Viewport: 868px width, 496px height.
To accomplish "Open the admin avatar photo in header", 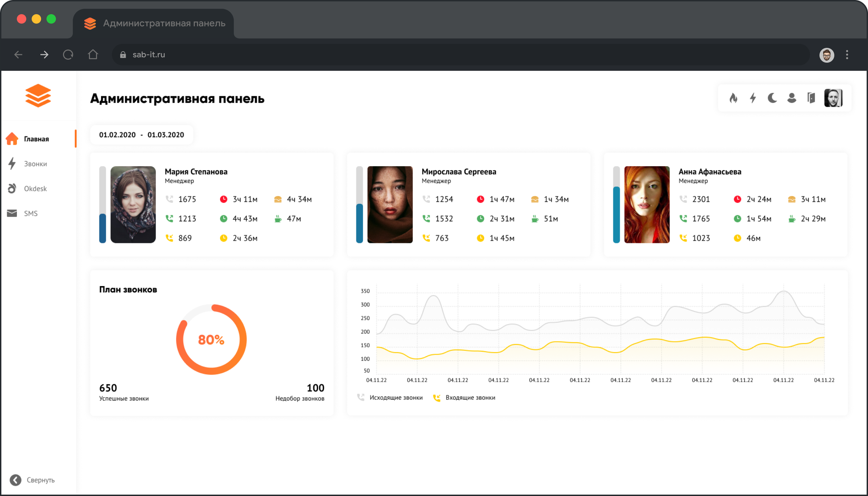I will (833, 98).
